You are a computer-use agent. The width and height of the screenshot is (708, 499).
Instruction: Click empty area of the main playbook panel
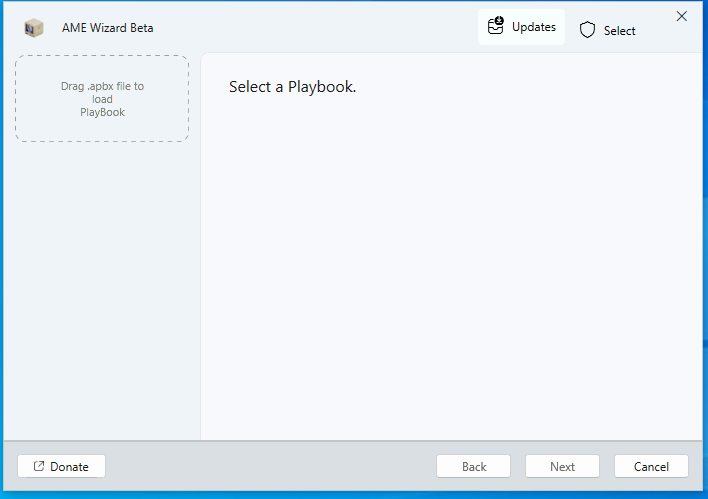(x=450, y=270)
